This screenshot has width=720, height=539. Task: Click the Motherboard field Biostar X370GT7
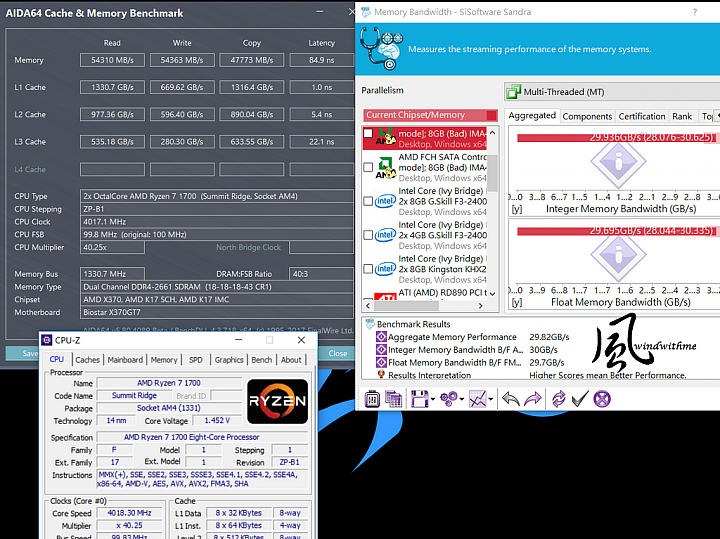(x=216, y=312)
